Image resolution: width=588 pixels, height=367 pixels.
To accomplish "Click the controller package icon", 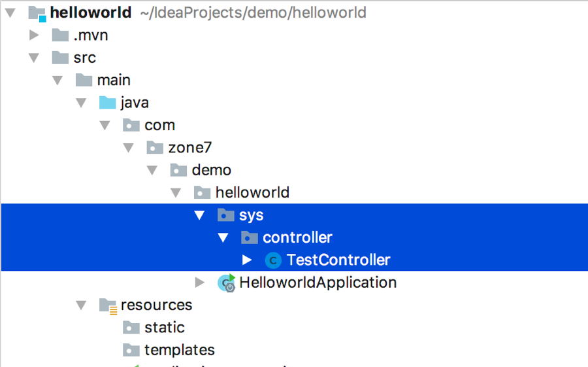I will click(x=250, y=237).
